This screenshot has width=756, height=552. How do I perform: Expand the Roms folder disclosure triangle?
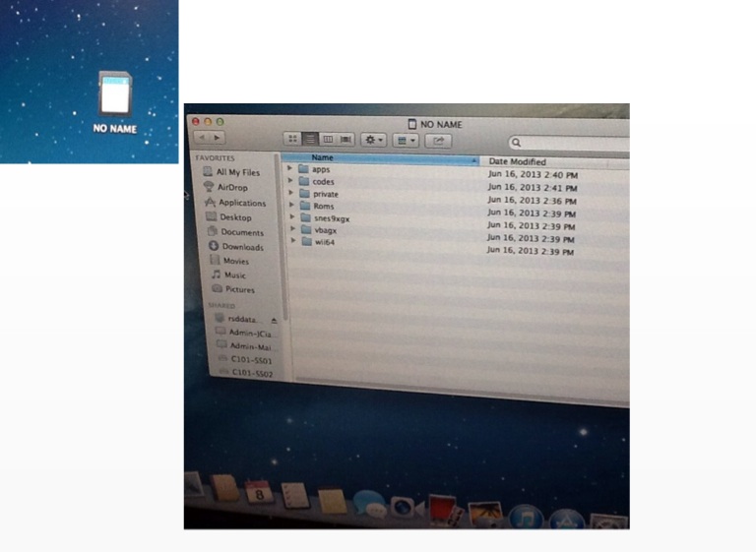point(290,206)
